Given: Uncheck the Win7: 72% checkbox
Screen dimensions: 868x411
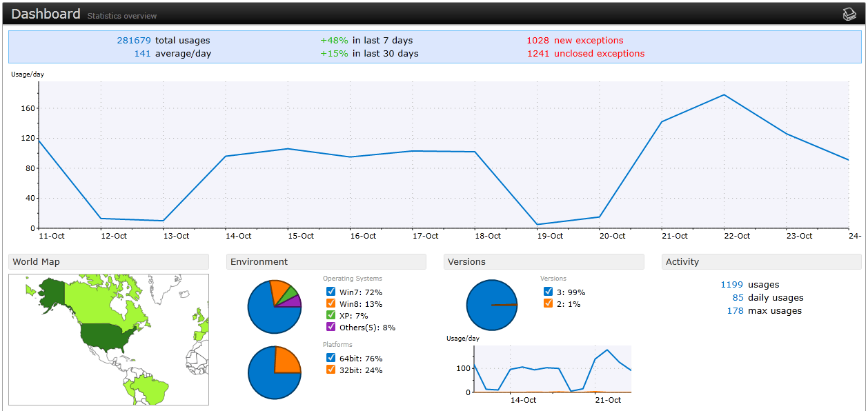Looking at the screenshot, I should point(331,292).
